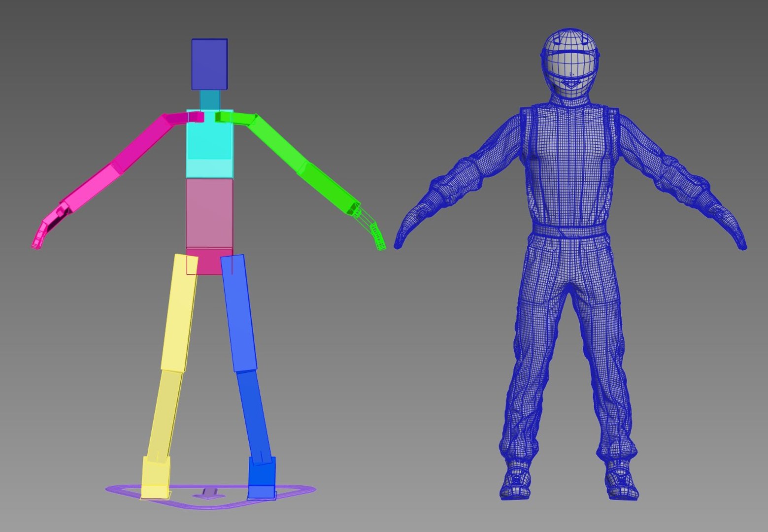Select the dark blue head bone box
The width and height of the screenshot is (768, 532).
pos(209,65)
